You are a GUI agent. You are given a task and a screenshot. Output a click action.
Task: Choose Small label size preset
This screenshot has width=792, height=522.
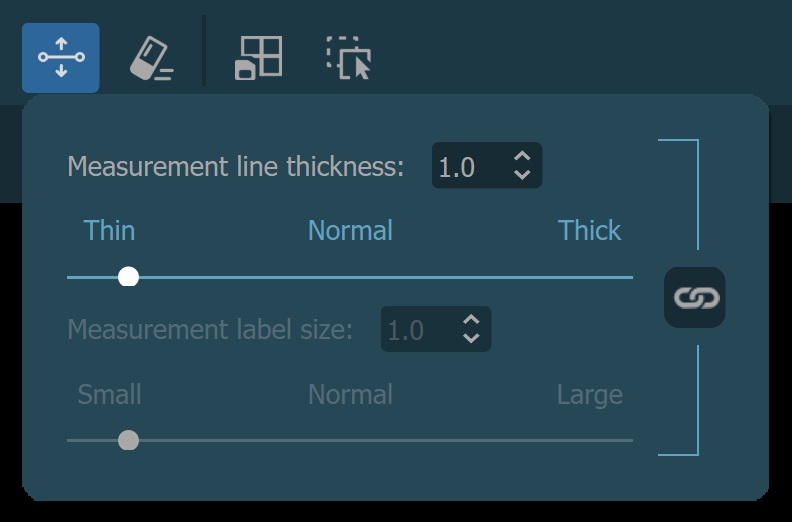(109, 395)
